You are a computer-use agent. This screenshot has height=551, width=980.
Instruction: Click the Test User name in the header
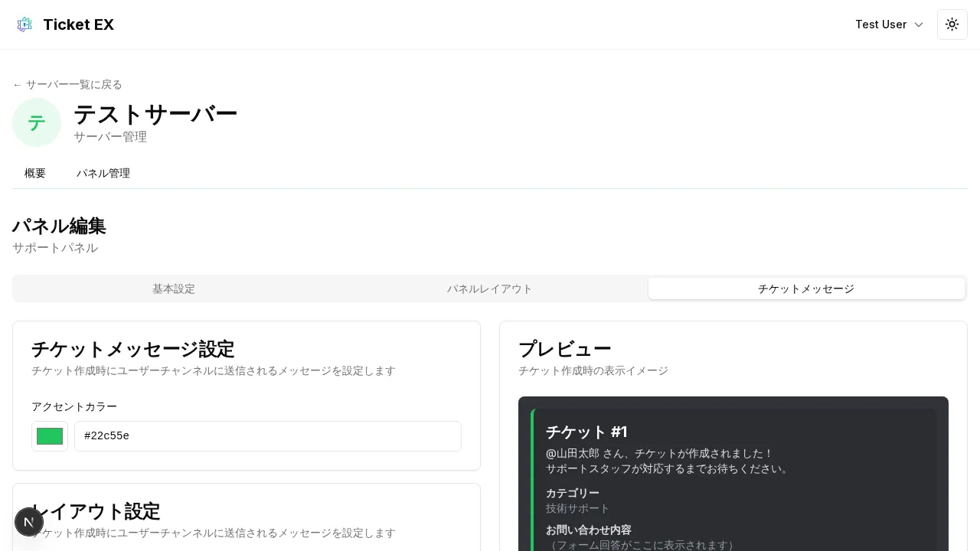click(x=881, y=24)
